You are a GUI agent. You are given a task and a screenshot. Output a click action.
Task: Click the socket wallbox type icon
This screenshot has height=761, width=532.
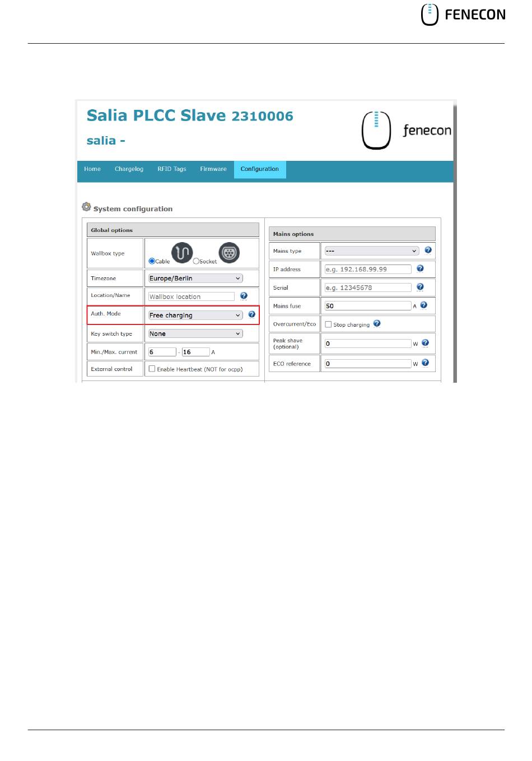229,253
